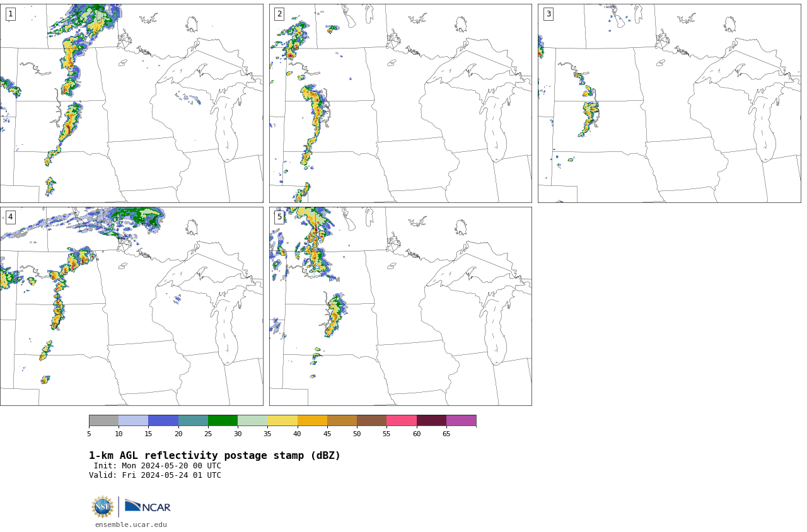Click the light lavender 10-15 dBZ swatch
Image resolution: width=807 pixels, height=532 pixels.
point(133,420)
